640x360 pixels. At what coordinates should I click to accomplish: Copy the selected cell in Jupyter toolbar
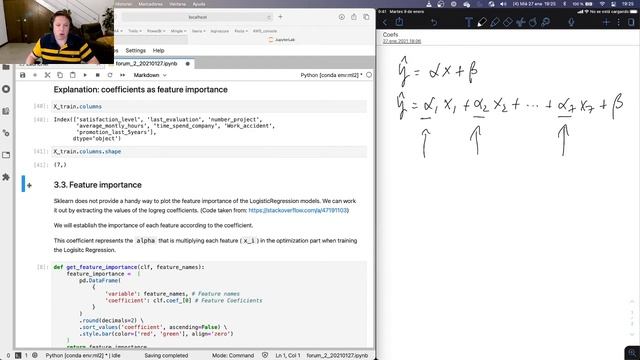click(60, 75)
